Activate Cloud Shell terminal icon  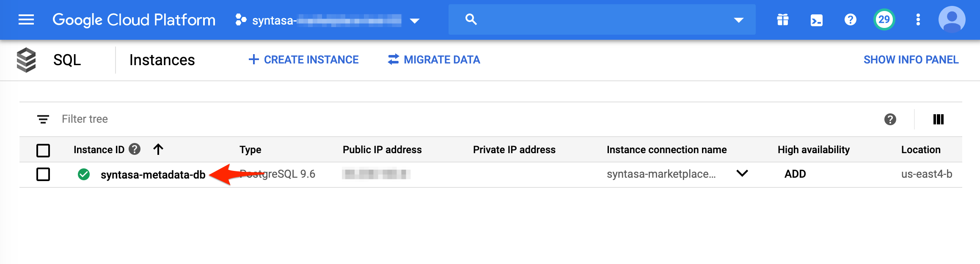(x=816, y=20)
